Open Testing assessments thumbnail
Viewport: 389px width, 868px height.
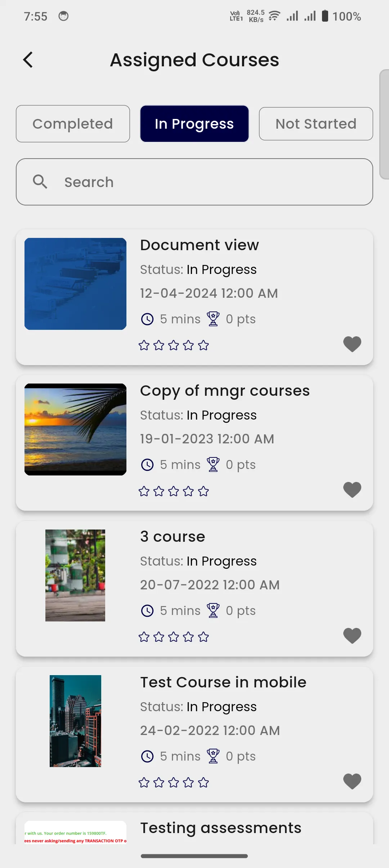[75, 832]
